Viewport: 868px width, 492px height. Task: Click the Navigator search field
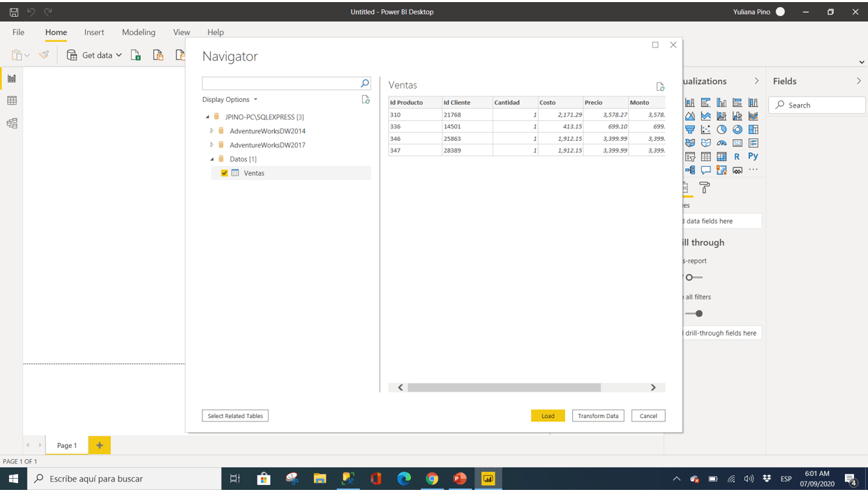tap(286, 82)
